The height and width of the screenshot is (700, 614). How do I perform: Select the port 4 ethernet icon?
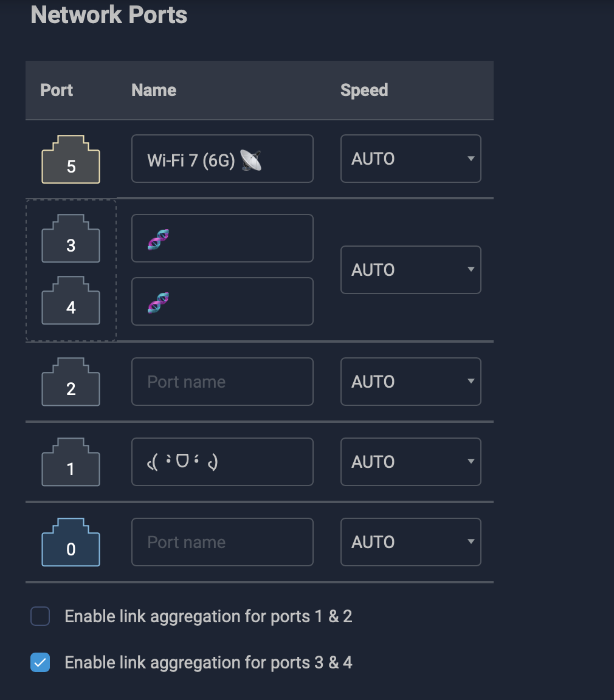pos(71,302)
